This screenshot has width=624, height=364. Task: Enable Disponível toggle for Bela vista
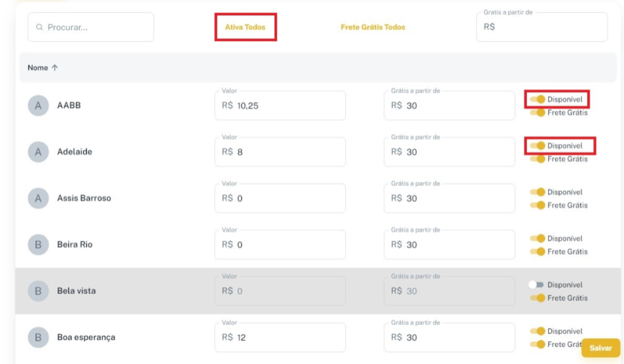coord(537,285)
